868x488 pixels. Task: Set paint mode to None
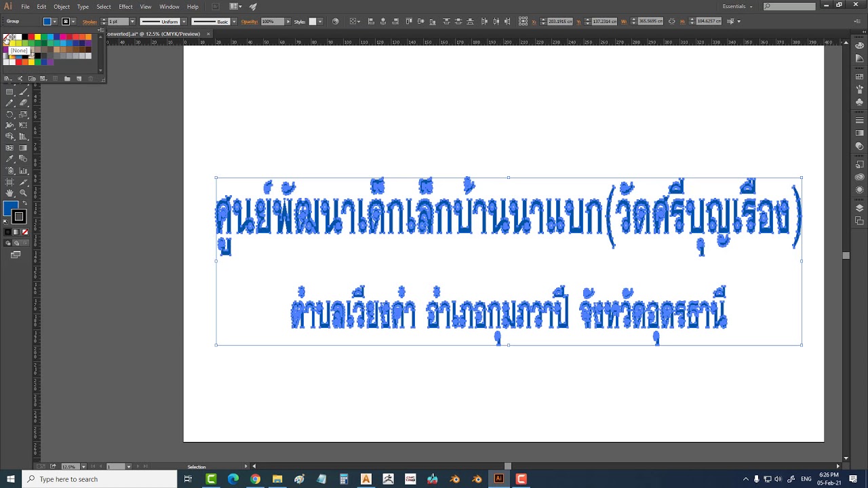click(25, 232)
